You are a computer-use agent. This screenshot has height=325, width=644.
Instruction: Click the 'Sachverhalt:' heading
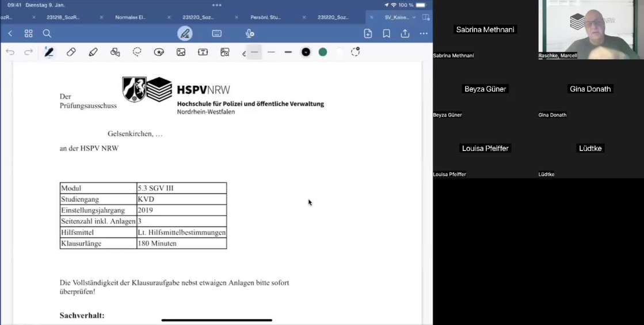tap(82, 316)
